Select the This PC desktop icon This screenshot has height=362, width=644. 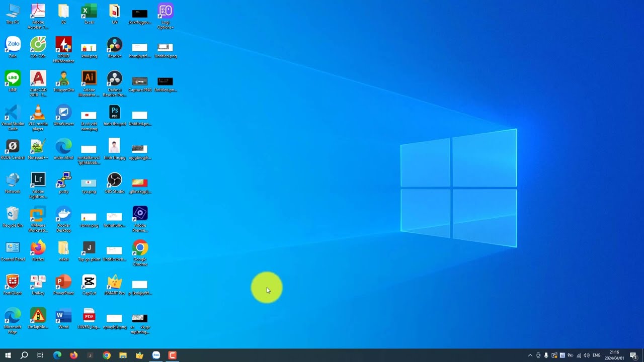[x=13, y=14]
